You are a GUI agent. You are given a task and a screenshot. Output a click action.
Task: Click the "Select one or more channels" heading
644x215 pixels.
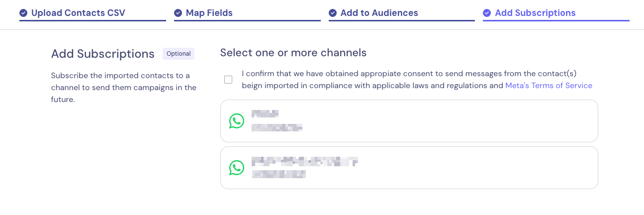pos(293,53)
